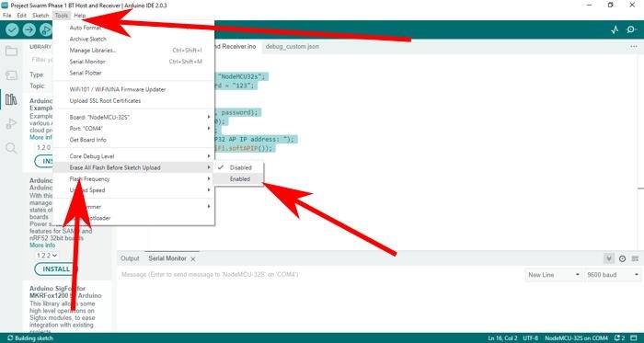This screenshot has width=644, height=343.
Task: Switch to the Output tab
Action: click(x=130, y=259)
